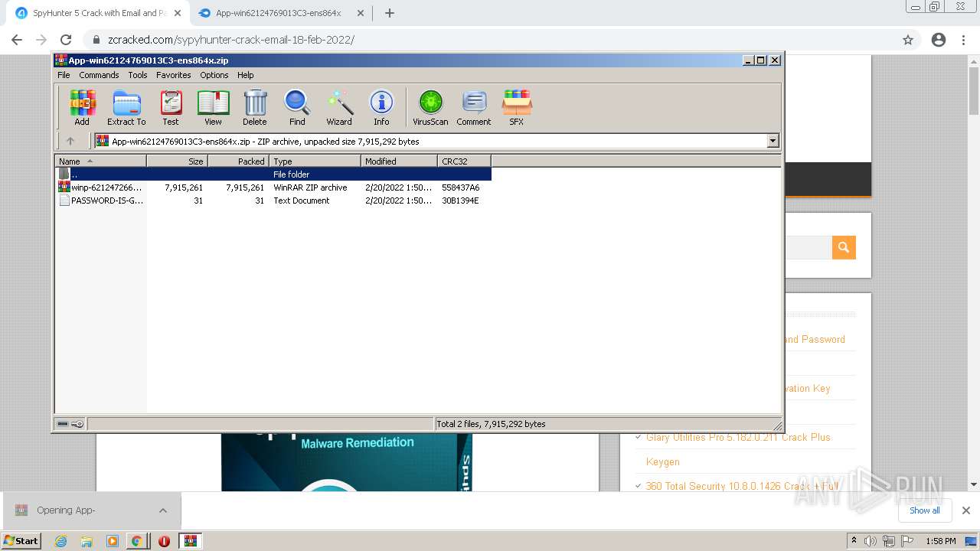Switch to Chrome taskbar icon
The width and height of the screenshot is (980, 551).
tap(137, 541)
